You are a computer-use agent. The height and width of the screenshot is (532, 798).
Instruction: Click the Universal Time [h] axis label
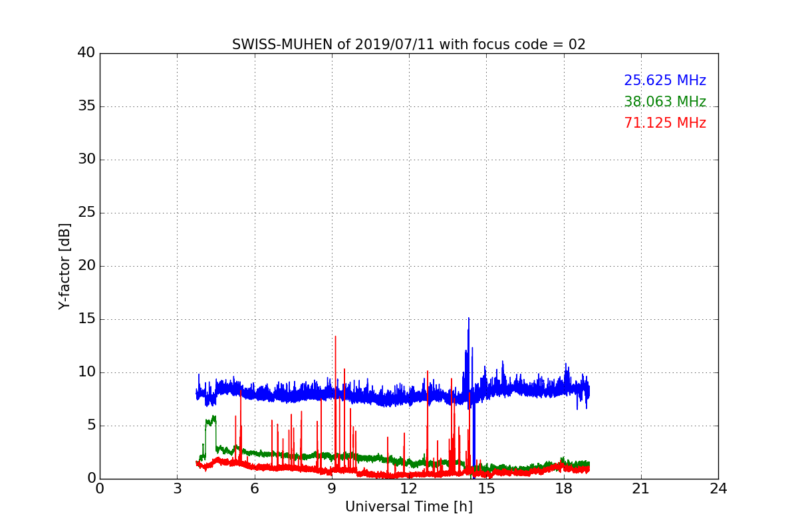click(408, 507)
